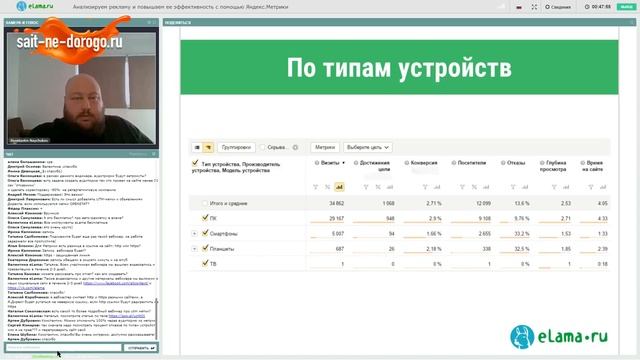This screenshot has width=640, height=360.
Task: Open the Метрики button
Action: (325, 147)
